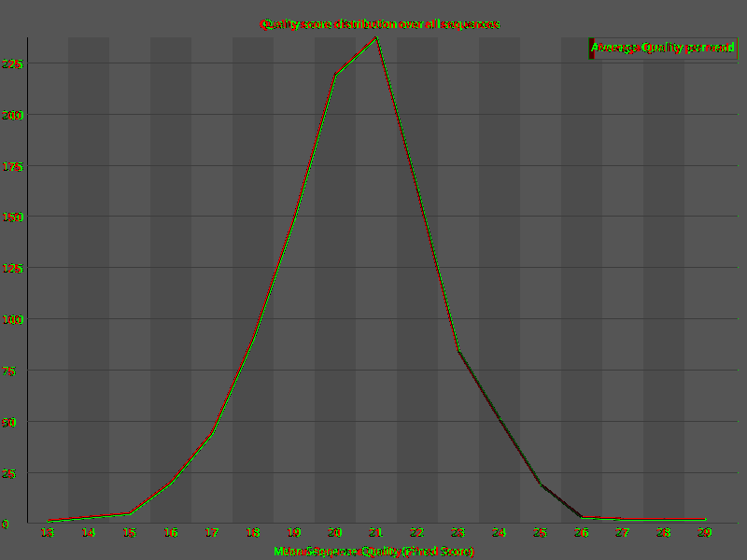
Task: Click the y-axis tick label 150
Action: tap(12, 217)
